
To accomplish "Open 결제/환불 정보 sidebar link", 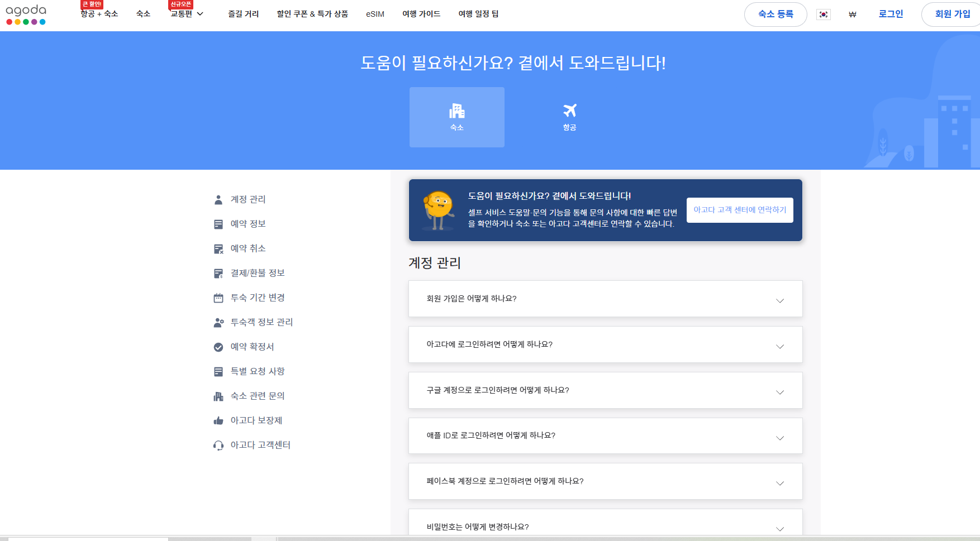I will [x=258, y=273].
